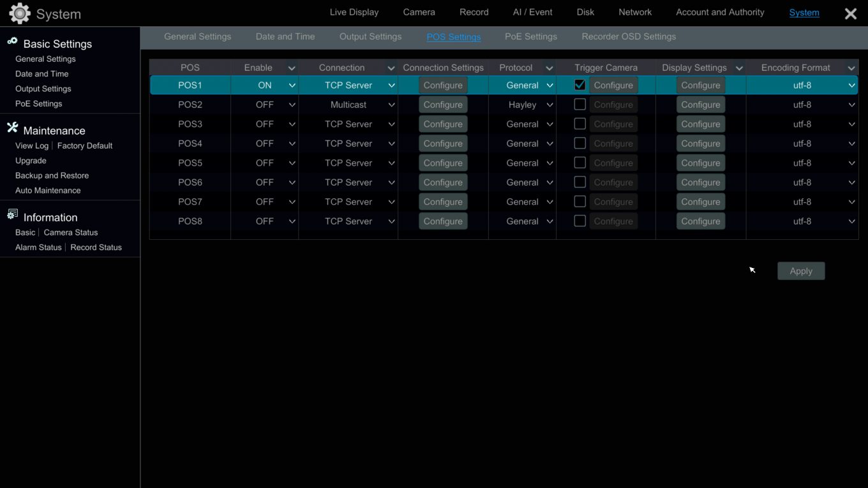868x488 pixels.
Task: Go to the Recorder OSD Settings tab
Action: coord(628,36)
